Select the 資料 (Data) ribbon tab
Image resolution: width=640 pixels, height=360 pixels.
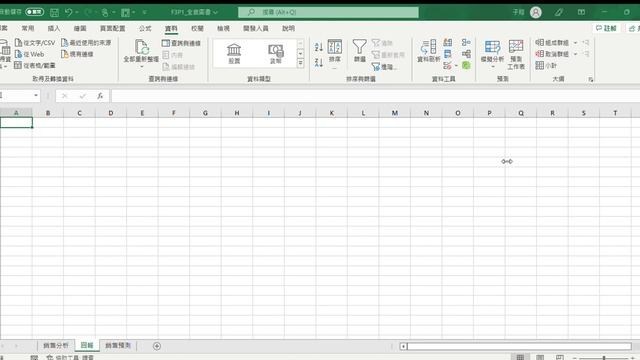[171, 28]
